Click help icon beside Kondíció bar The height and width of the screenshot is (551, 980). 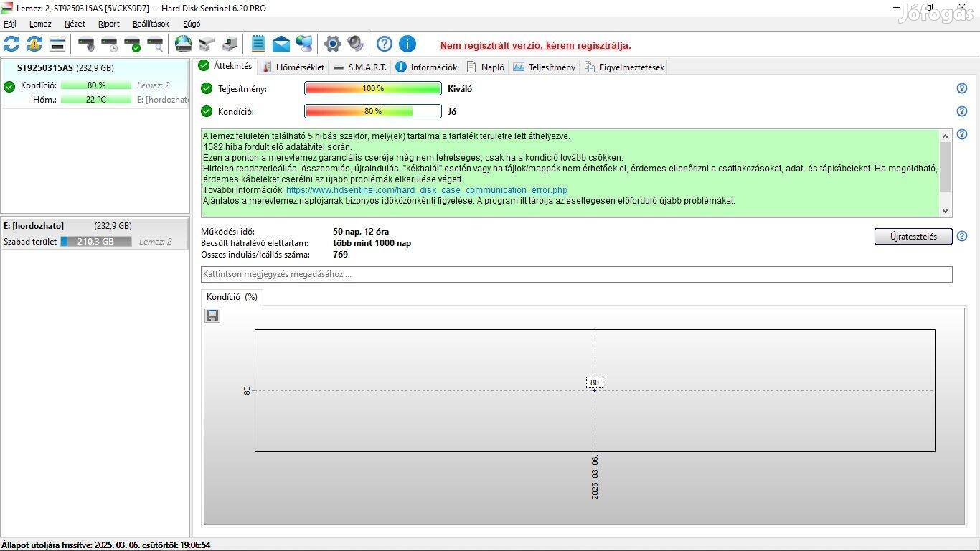point(962,111)
